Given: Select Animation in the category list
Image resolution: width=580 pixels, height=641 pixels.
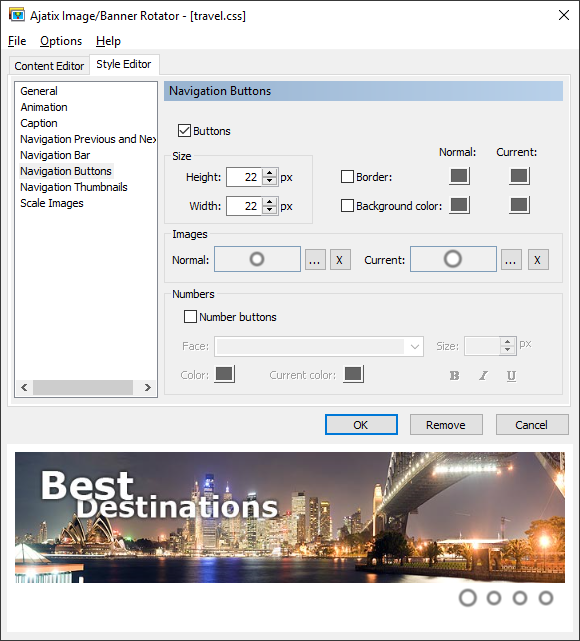Looking at the screenshot, I should pyautogui.click(x=44, y=107).
